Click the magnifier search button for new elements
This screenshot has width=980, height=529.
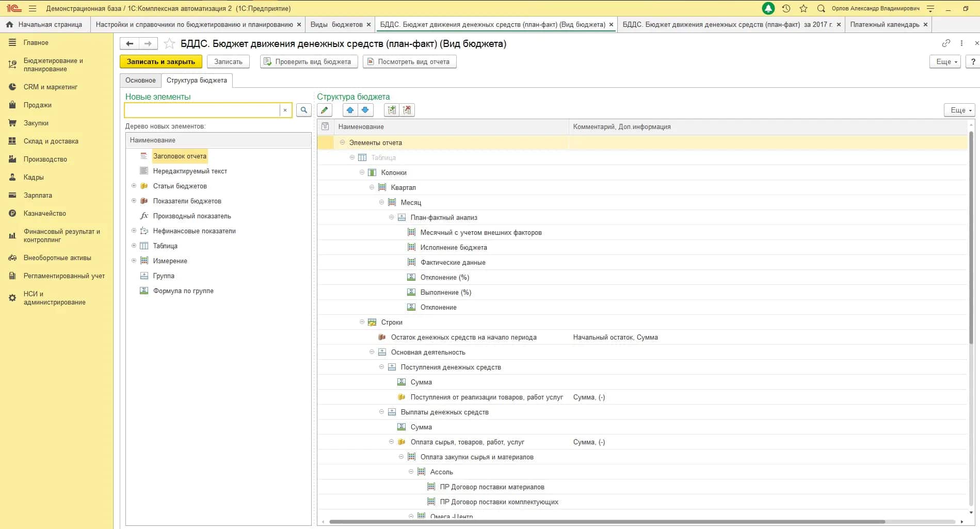pyautogui.click(x=304, y=110)
